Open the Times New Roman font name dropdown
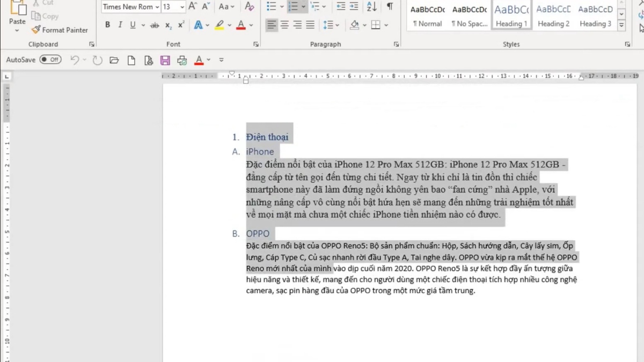This screenshot has height=362, width=644. tap(157, 6)
